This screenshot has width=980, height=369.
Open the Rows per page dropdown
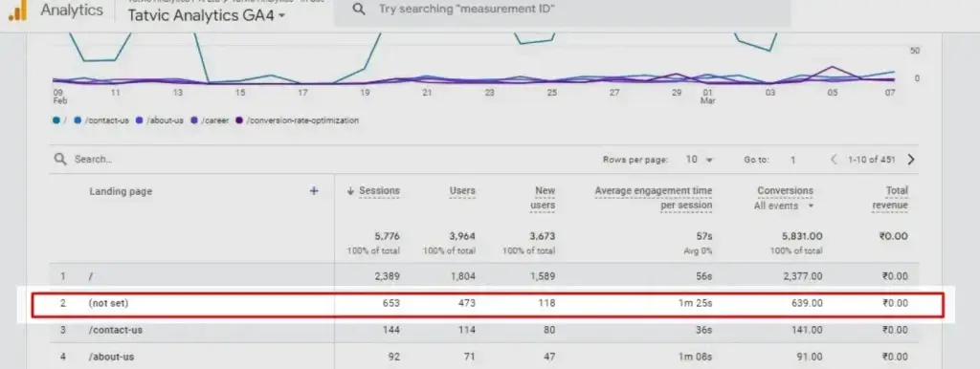(x=700, y=160)
